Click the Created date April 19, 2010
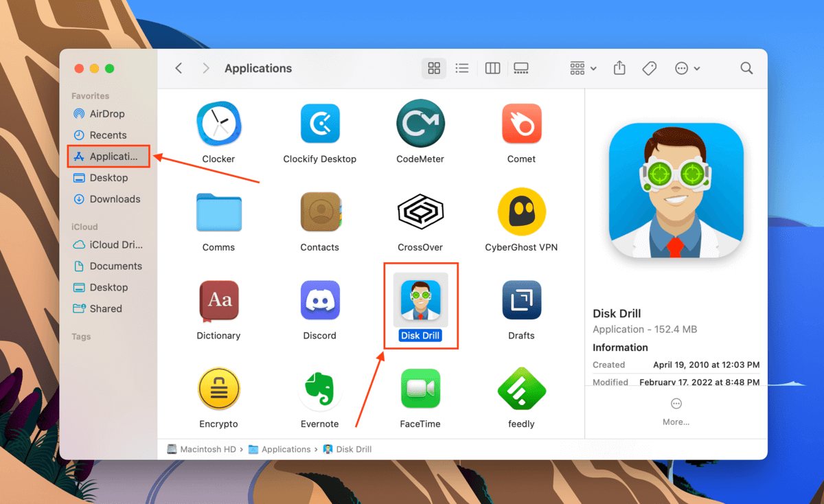The height and width of the screenshot is (504, 824). [x=706, y=365]
